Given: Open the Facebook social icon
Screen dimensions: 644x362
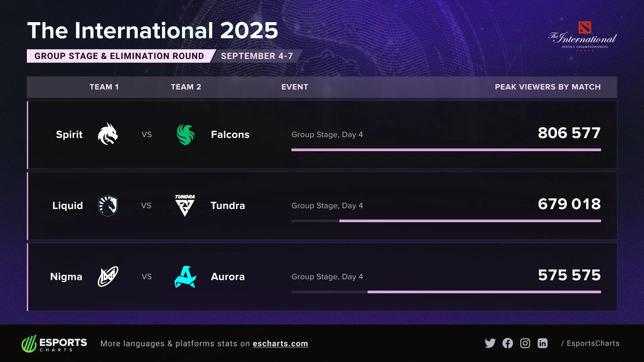Looking at the screenshot, I should [x=507, y=343].
